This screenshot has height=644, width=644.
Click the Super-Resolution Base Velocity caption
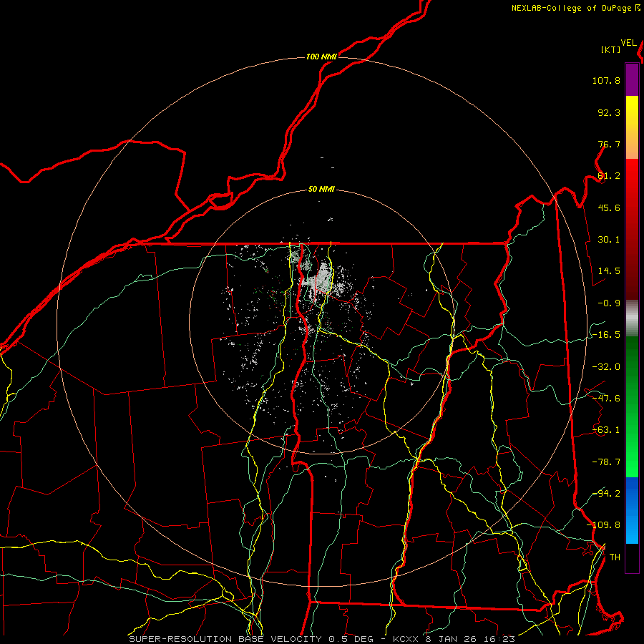pyautogui.click(x=321, y=639)
